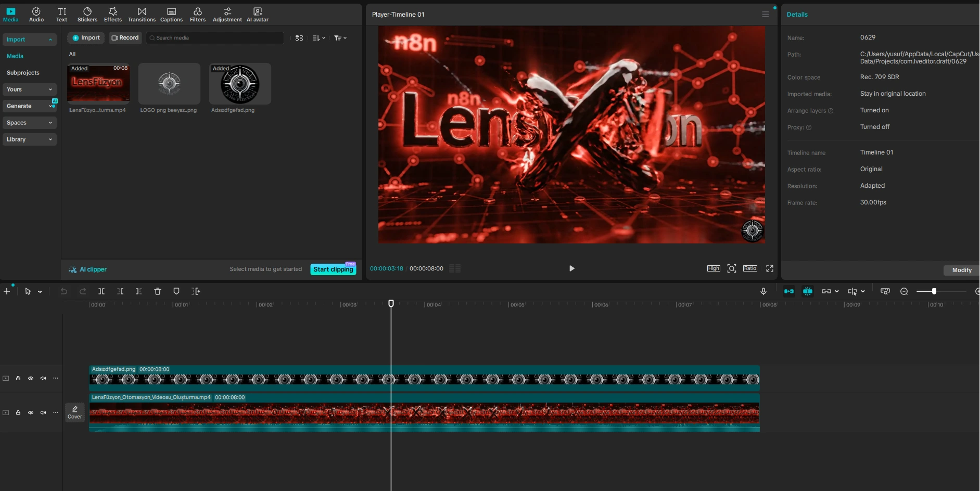Screen dimensions: 980x491
Task: Click the add track plus icon
Action: 7,291
